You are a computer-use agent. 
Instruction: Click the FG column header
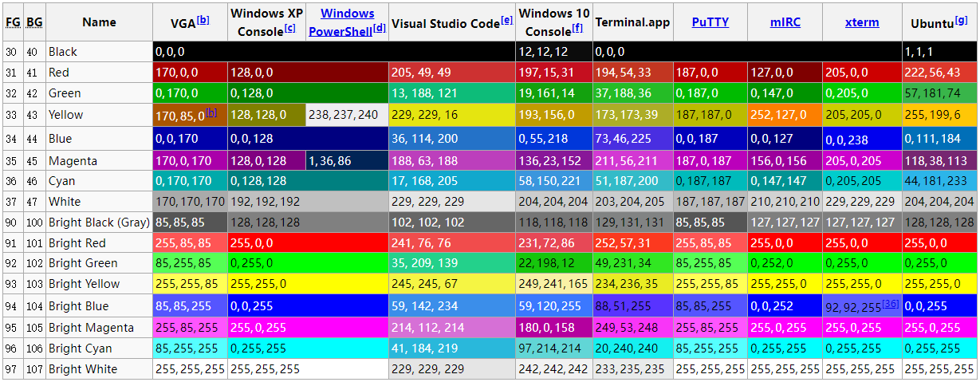(13, 22)
